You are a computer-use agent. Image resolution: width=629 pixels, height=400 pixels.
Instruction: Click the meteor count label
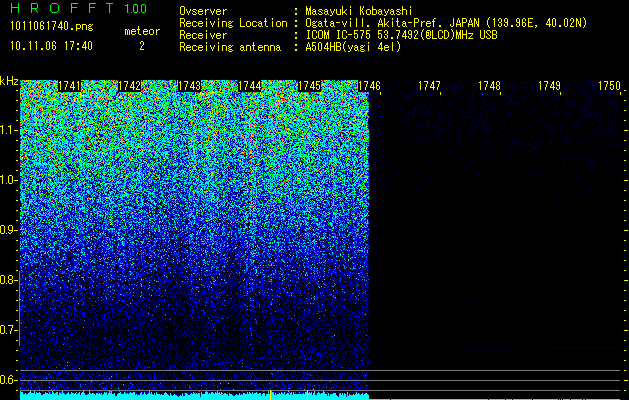142,31
